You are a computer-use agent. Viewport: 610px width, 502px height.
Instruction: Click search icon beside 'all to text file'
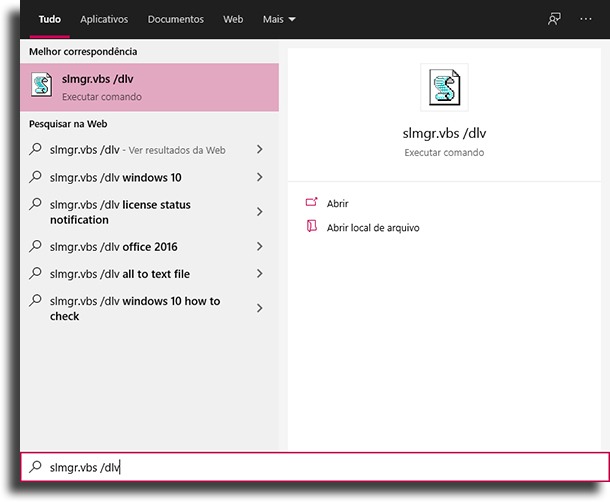pos(35,273)
